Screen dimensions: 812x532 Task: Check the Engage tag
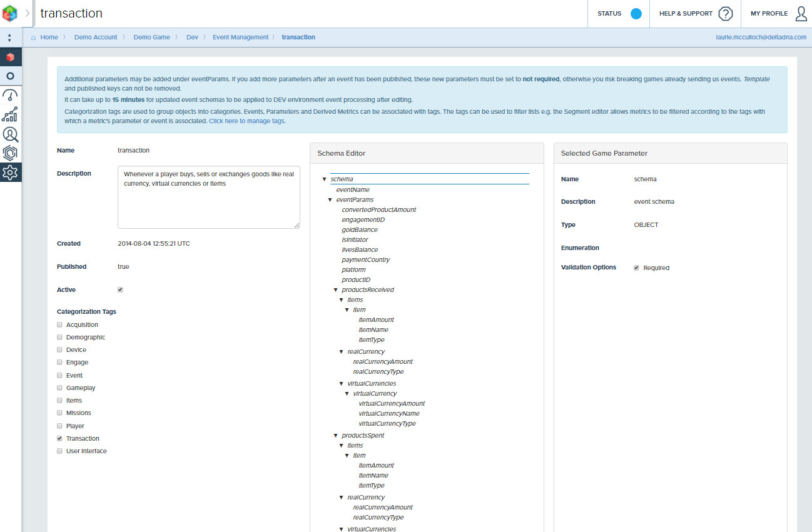point(59,363)
